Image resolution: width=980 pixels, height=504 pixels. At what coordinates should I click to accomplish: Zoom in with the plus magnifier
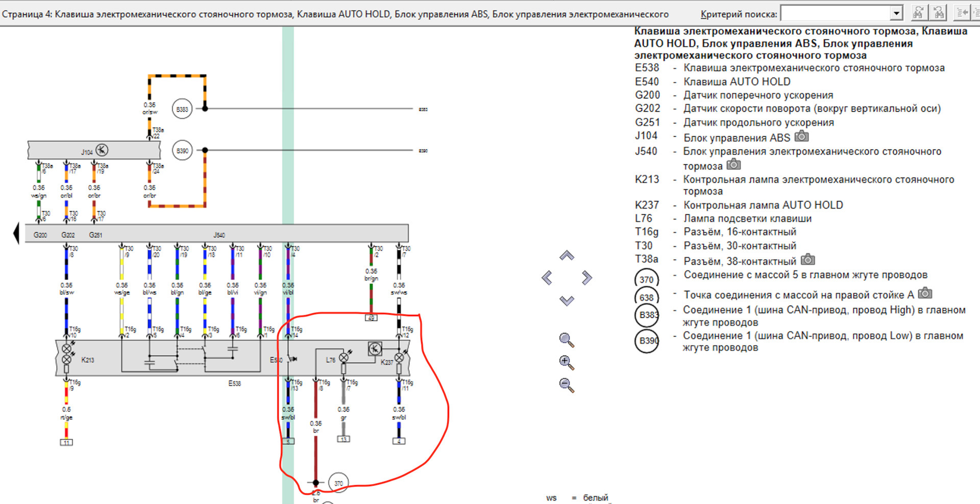point(567,363)
